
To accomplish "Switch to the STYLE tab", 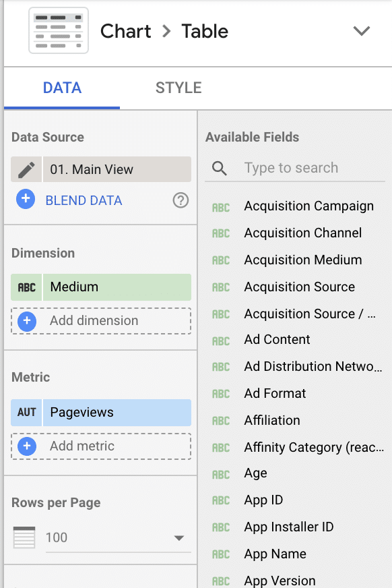I will click(178, 88).
